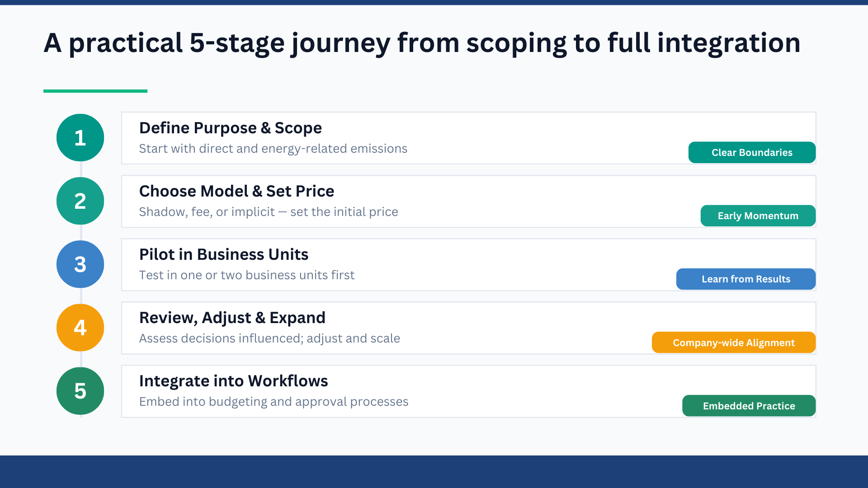Select the green underline accent below title

click(x=95, y=91)
